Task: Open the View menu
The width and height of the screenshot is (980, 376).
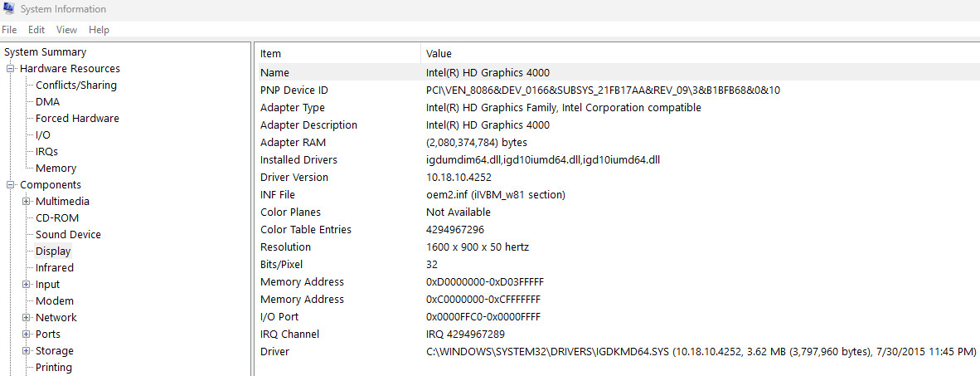Action: pyautogui.click(x=67, y=30)
